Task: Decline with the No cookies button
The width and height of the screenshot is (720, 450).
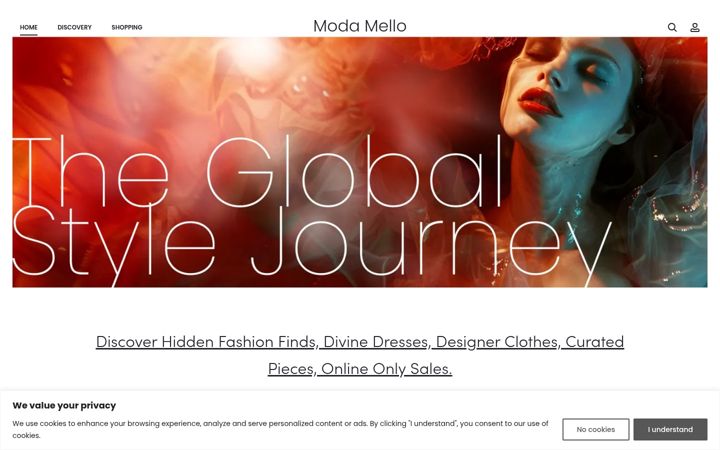Action: 596,429
